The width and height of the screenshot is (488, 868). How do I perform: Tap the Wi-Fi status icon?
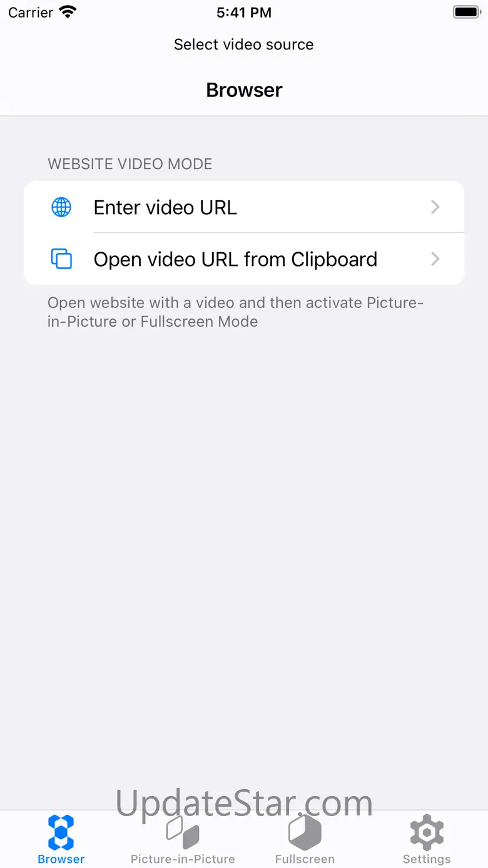tap(68, 12)
